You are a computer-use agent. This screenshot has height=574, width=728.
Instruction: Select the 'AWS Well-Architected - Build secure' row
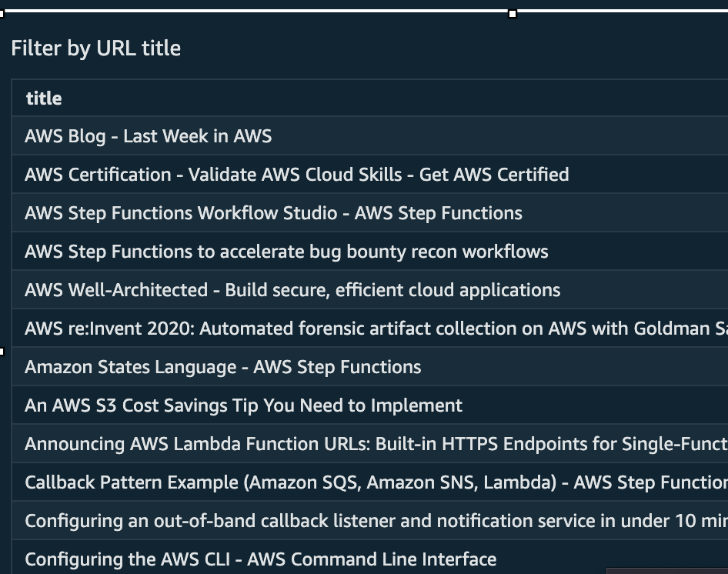[x=370, y=290]
